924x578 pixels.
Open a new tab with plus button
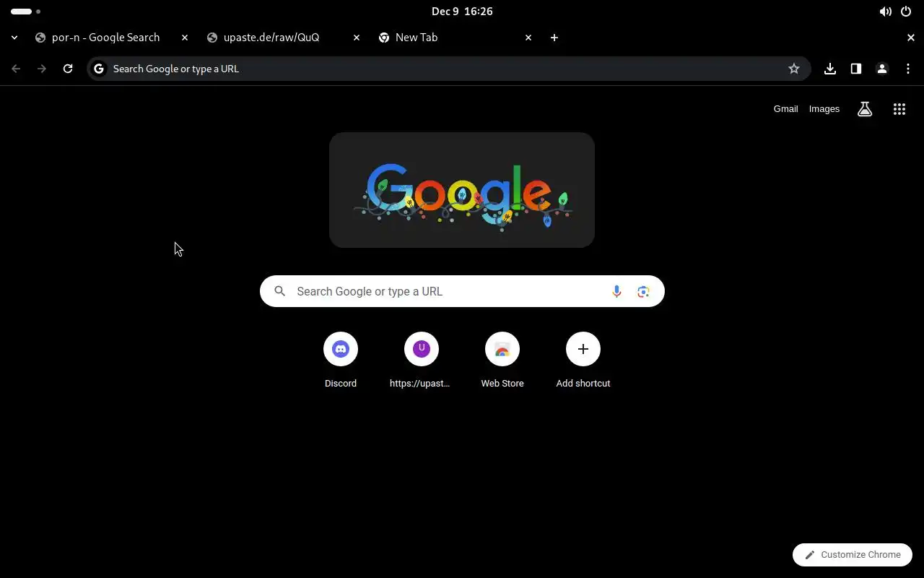pos(554,38)
